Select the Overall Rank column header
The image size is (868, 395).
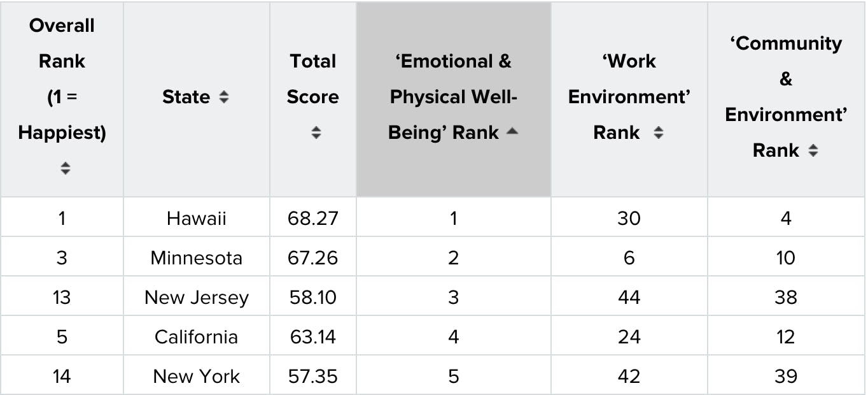61,96
